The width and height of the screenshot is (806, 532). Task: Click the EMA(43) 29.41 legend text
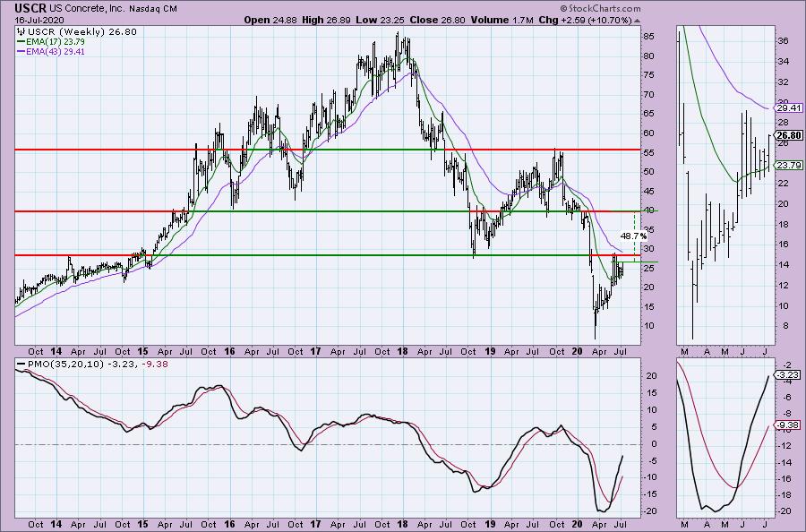coord(55,51)
